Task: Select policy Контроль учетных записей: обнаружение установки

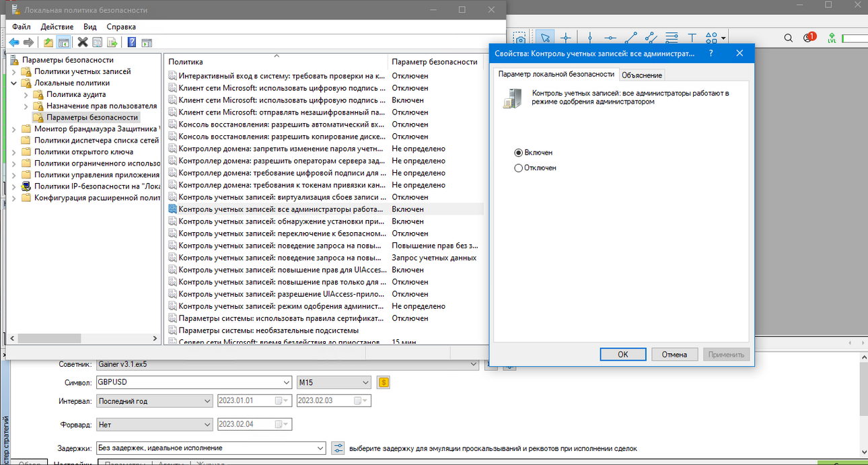Action: pyautogui.click(x=282, y=221)
